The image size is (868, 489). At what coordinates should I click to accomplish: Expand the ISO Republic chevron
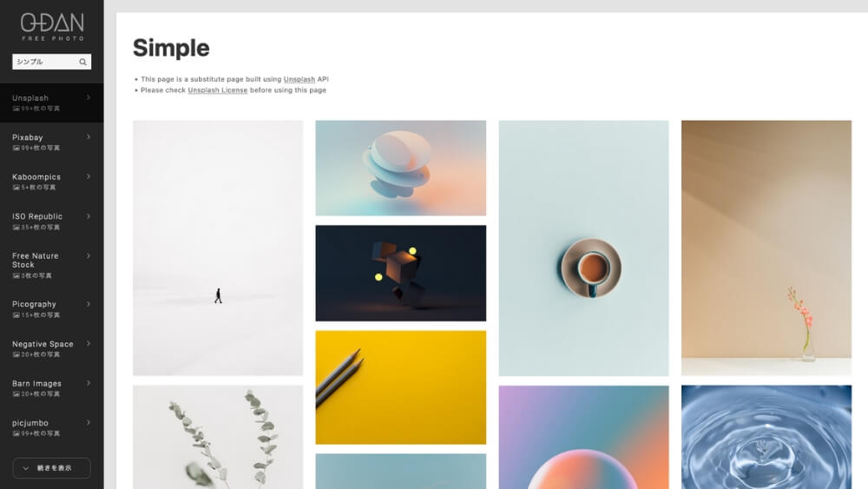pyautogui.click(x=89, y=216)
